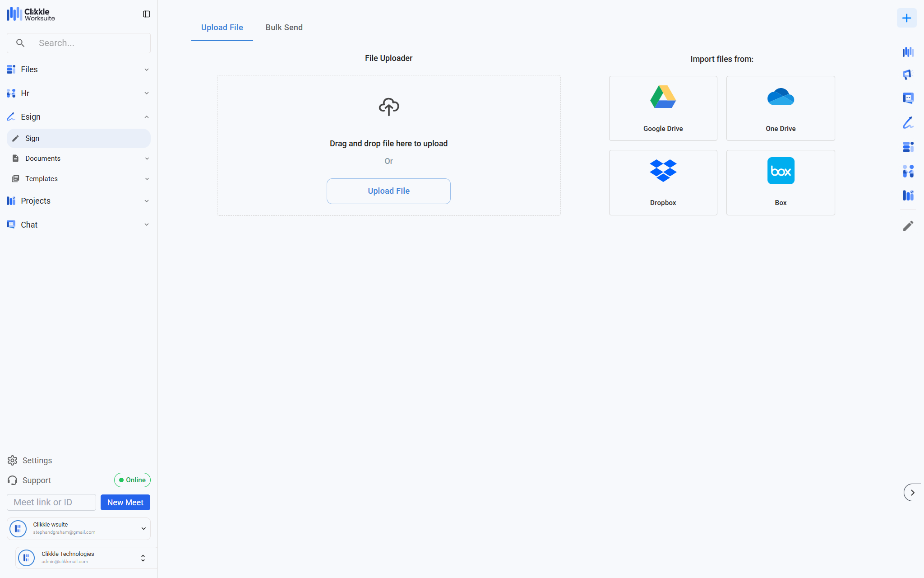Collapse the Esign menu section
924x578 pixels.
point(146,117)
